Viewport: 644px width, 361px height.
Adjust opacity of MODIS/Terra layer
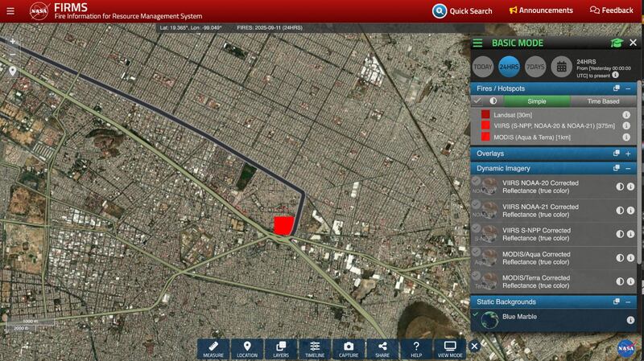(620, 281)
